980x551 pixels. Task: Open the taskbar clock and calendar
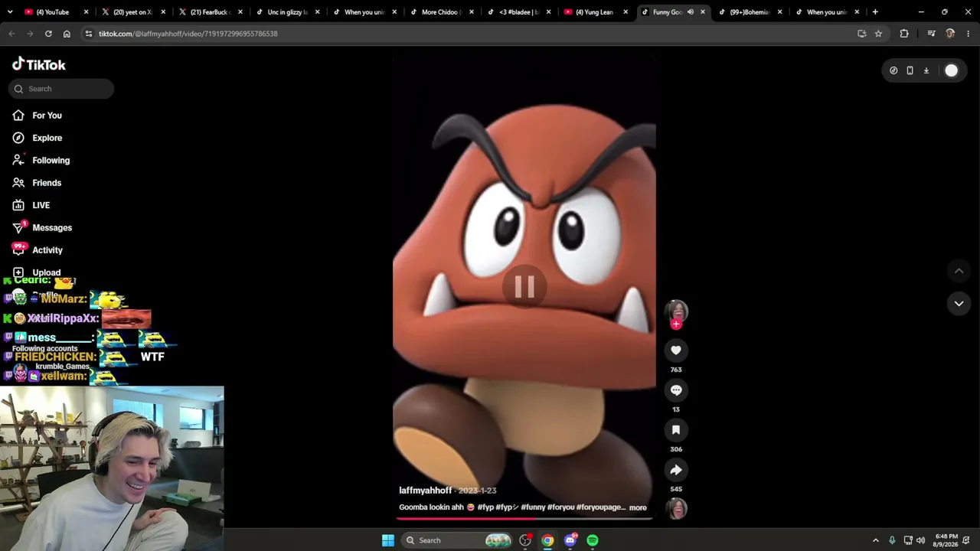[x=946, y=540]
